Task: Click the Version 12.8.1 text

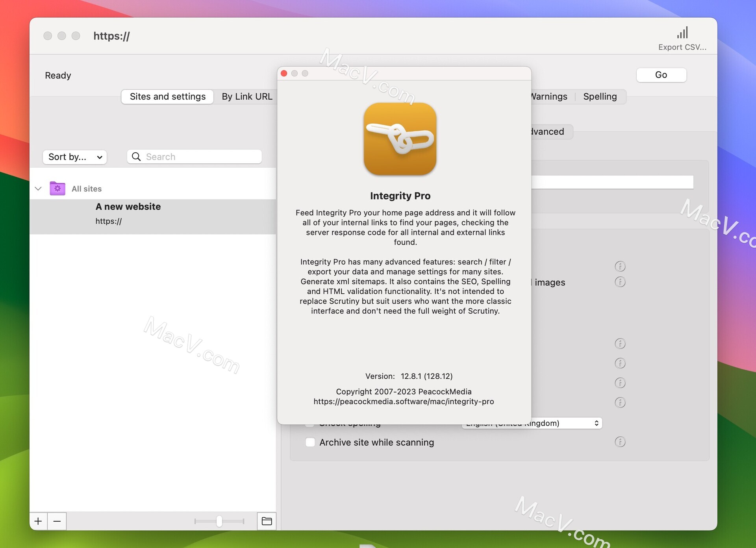Action: [x=409, y=376]
